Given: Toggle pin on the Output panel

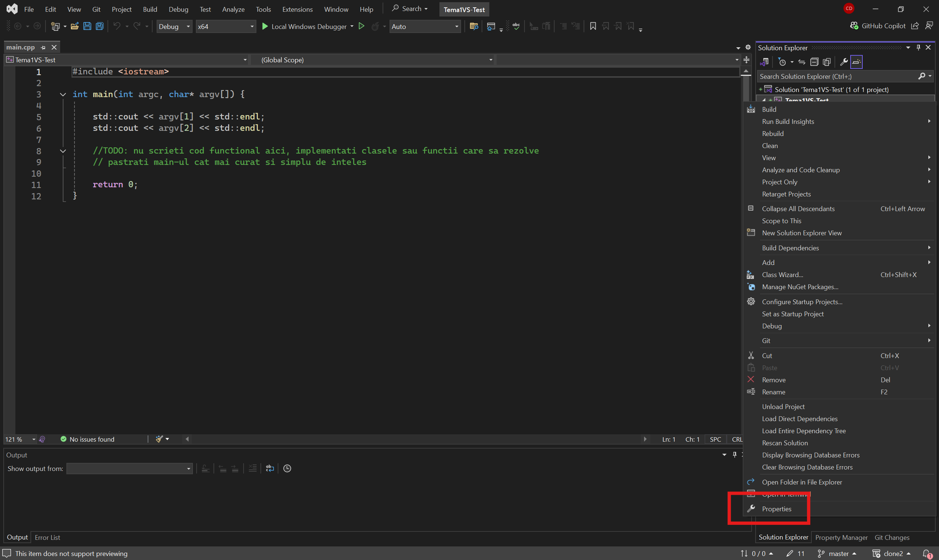Looking at the screenshot, I should 734,455.
